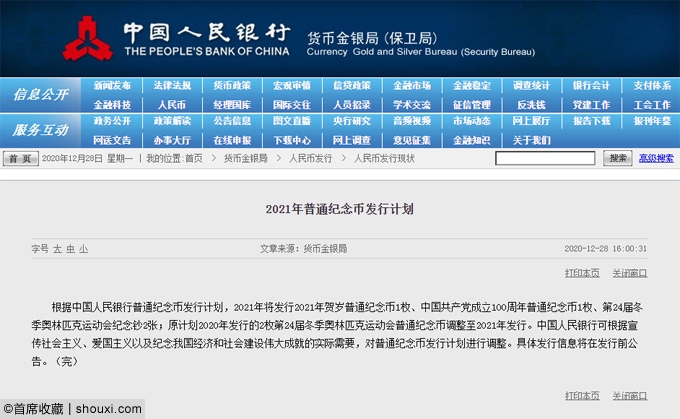Image resolution: width=680 pixels, height=419 pixels.
Task: Open 党建工作 navigation item
Action: (591, 105)
